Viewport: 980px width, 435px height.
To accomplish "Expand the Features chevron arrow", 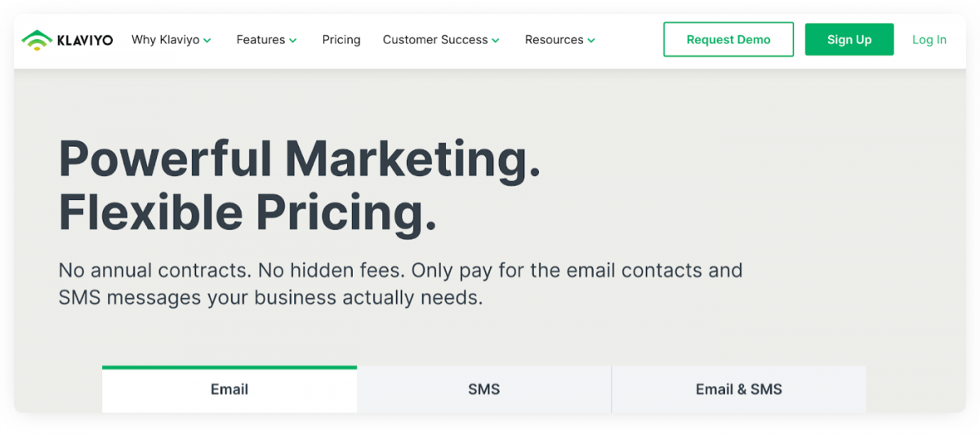I will 292,40.
